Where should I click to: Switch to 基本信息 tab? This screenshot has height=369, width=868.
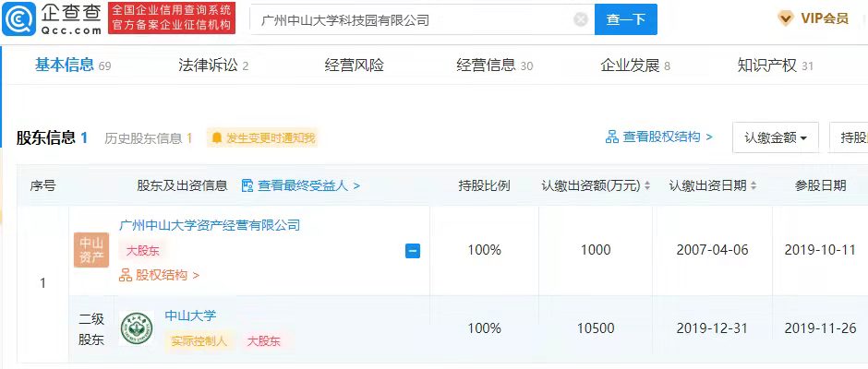pyautogui.click(x=73, y=65)
